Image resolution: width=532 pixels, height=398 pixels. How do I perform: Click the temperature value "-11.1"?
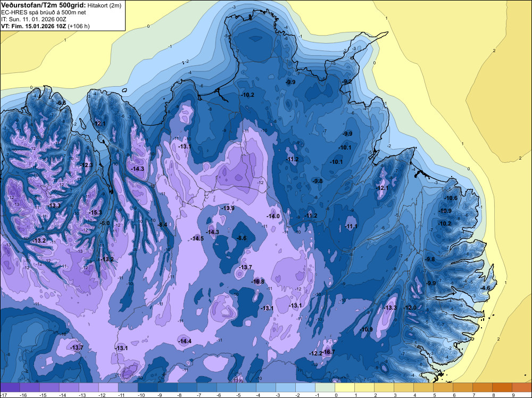(x=351, y=226)
